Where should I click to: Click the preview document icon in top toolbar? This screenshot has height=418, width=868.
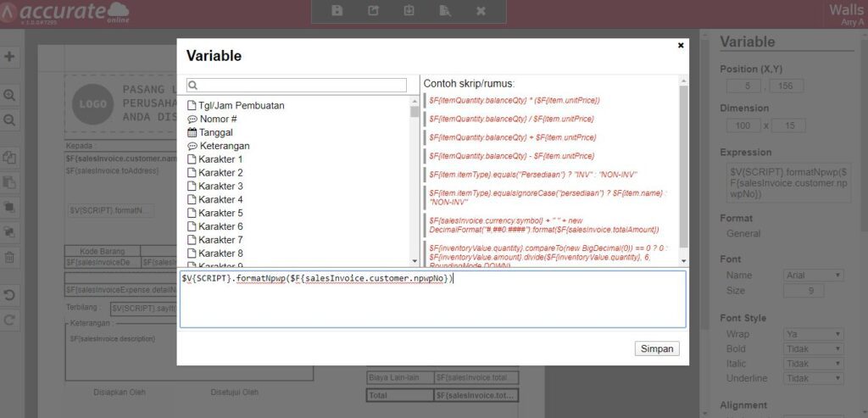[444, 10]
